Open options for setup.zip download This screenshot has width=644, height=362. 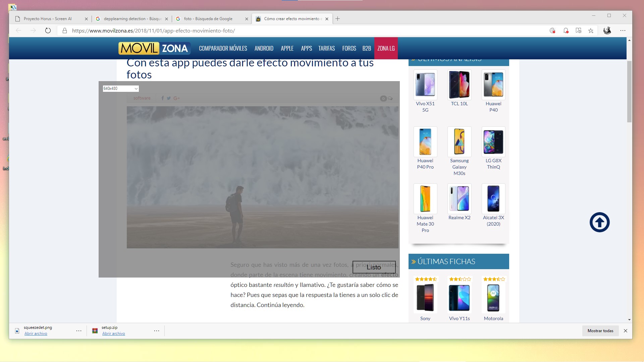pyautogui.click(x=157, y=331)
